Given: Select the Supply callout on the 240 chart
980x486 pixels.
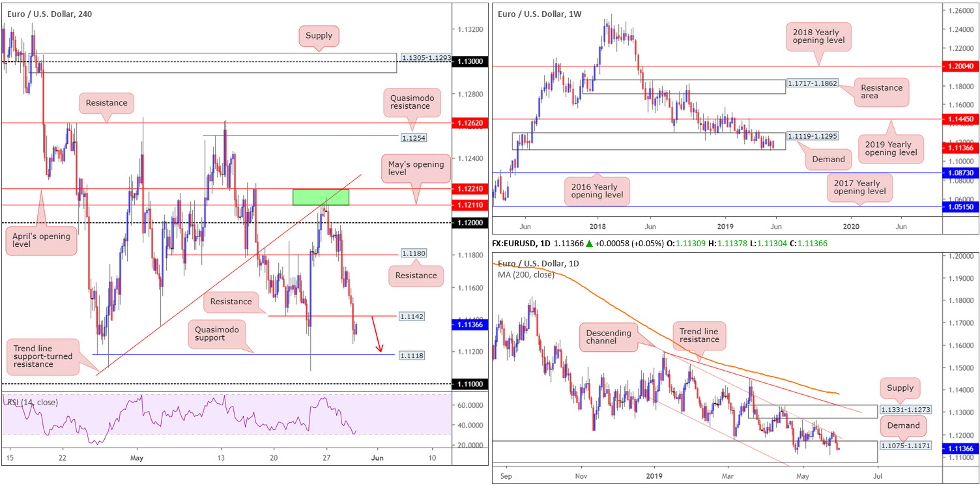Looking at the screenshot, I should coord(319,36).
